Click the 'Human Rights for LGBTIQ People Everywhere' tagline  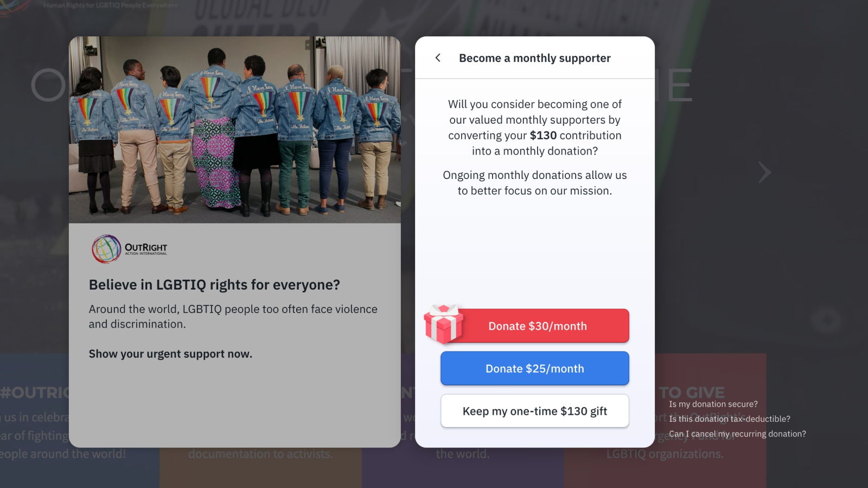point(111,5)
